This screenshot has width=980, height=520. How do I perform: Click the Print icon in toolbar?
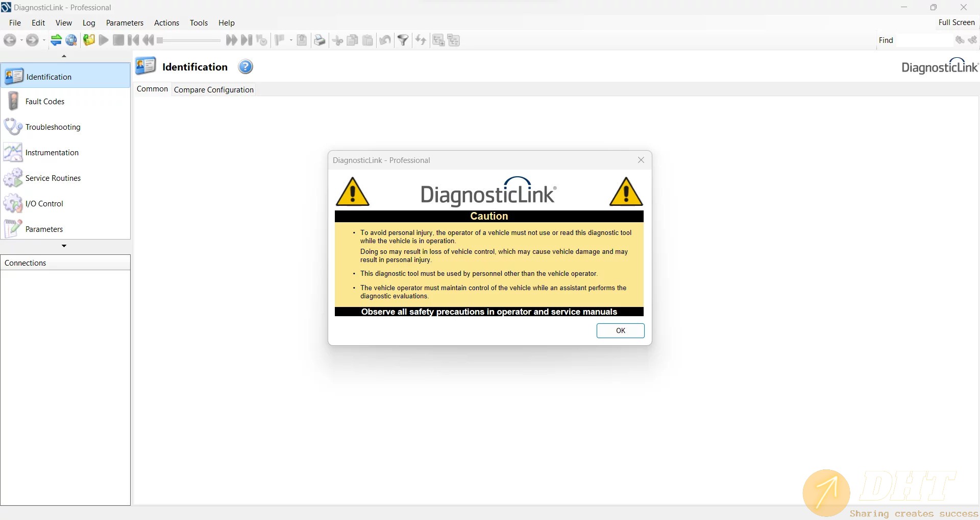pyautogui.click(x=320, y=40)
